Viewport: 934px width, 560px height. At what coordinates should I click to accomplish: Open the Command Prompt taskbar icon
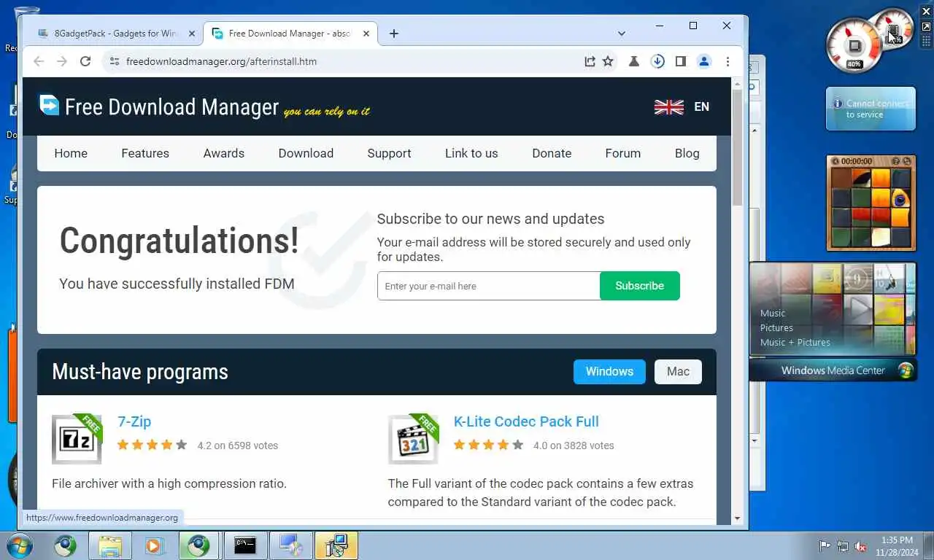tap(245, 545)
